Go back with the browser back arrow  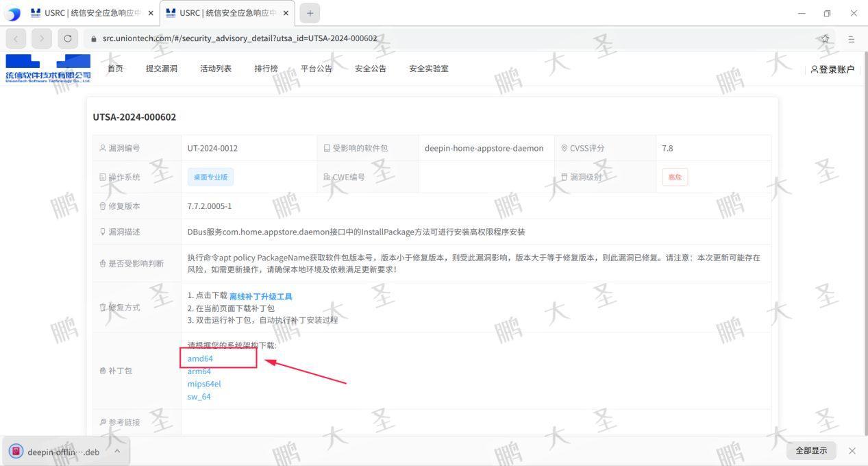16,38
